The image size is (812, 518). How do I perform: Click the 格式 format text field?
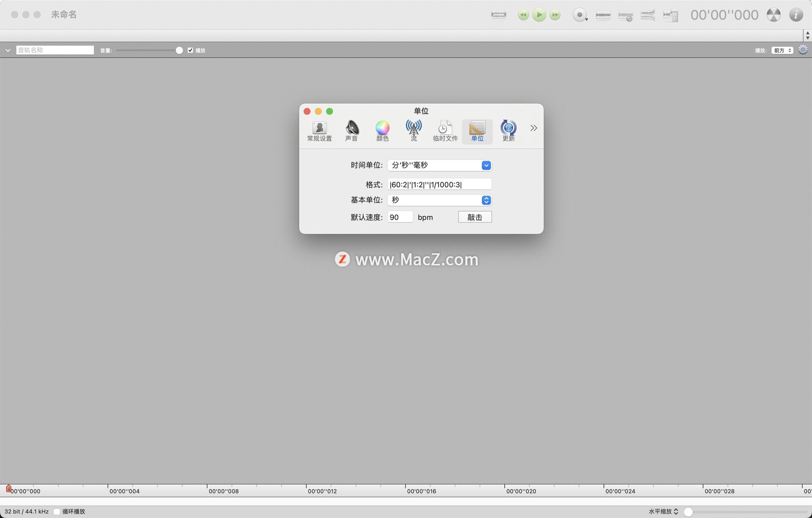(439, 184)
